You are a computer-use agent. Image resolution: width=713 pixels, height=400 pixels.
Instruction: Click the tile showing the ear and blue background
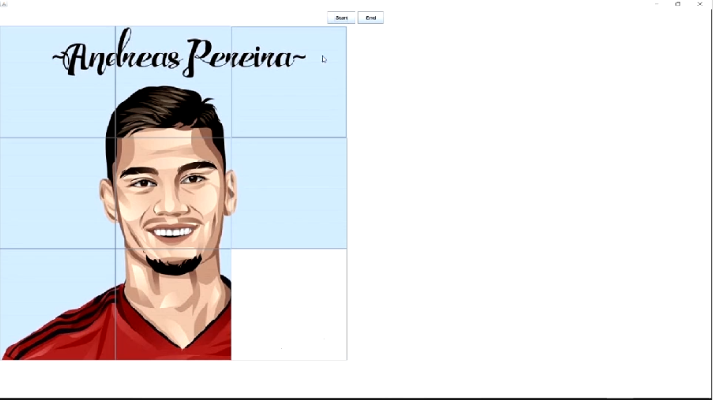(x=58, y=193)
